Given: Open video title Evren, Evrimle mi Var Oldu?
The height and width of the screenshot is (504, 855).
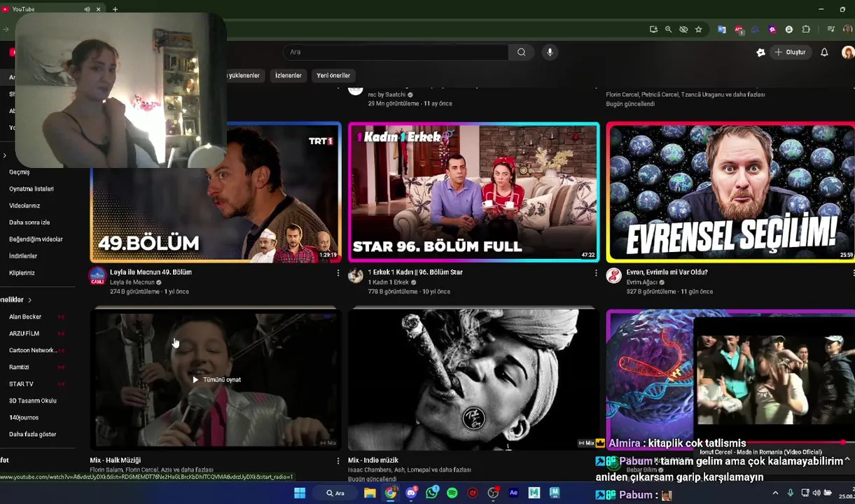Looking at the screenshot, I should pos(667,272).
